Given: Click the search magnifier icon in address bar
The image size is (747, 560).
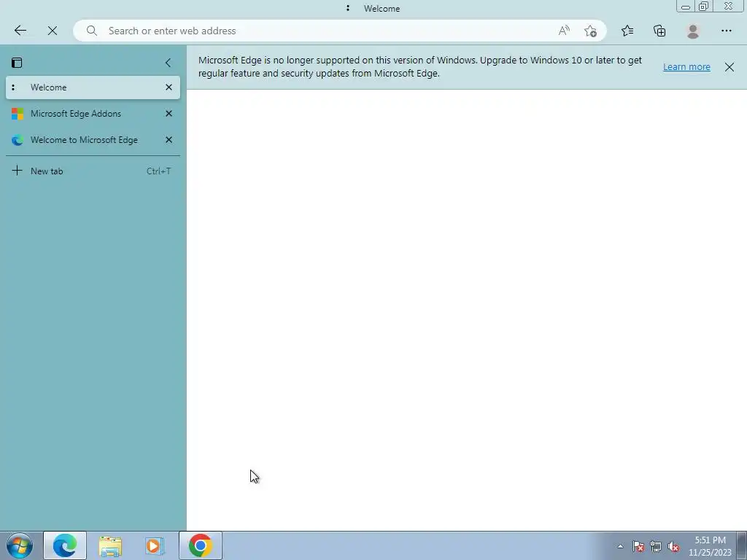Looking at the screenshot, I should 91,31.
